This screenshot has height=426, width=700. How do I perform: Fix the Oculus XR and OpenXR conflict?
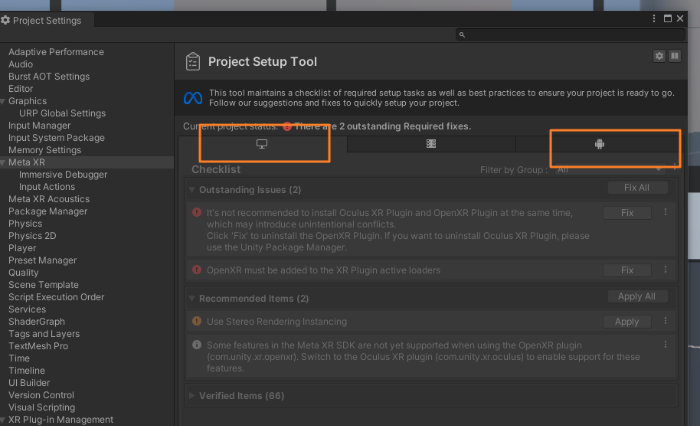click(x=627, y=213)
